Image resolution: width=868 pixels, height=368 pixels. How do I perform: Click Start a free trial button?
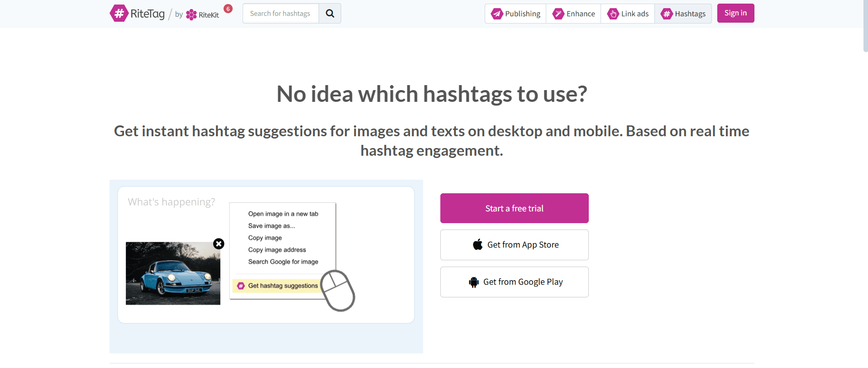tap(514, 208)
